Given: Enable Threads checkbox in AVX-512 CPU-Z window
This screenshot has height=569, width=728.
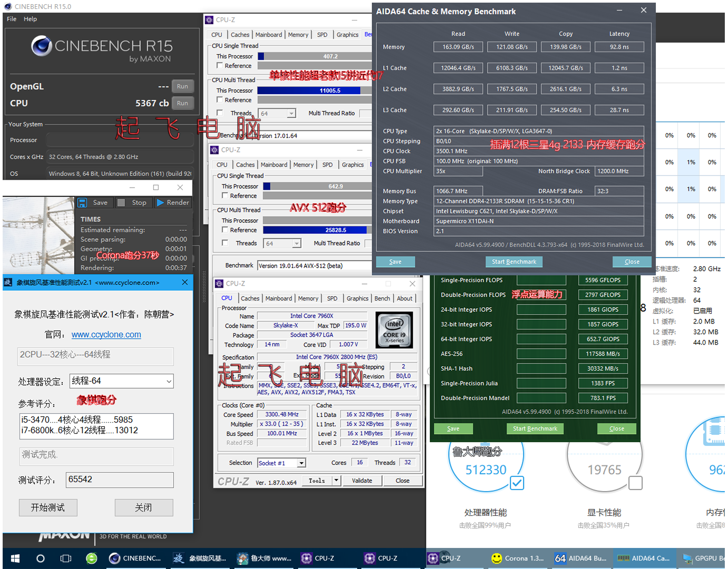Looking at the screenshot, I should (225, 243).
